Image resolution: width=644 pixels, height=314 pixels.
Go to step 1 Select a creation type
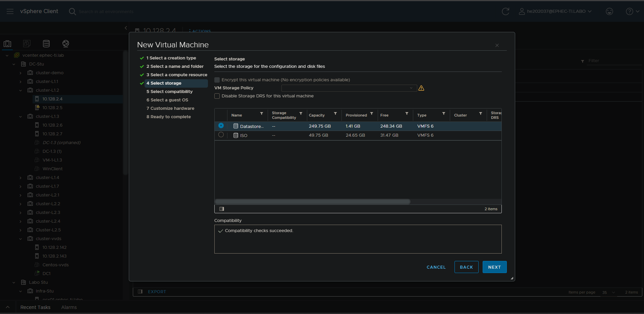click(x=171, y=58)
